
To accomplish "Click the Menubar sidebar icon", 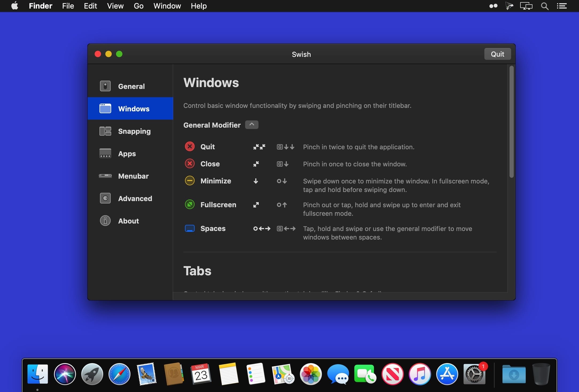I will 105,176.
